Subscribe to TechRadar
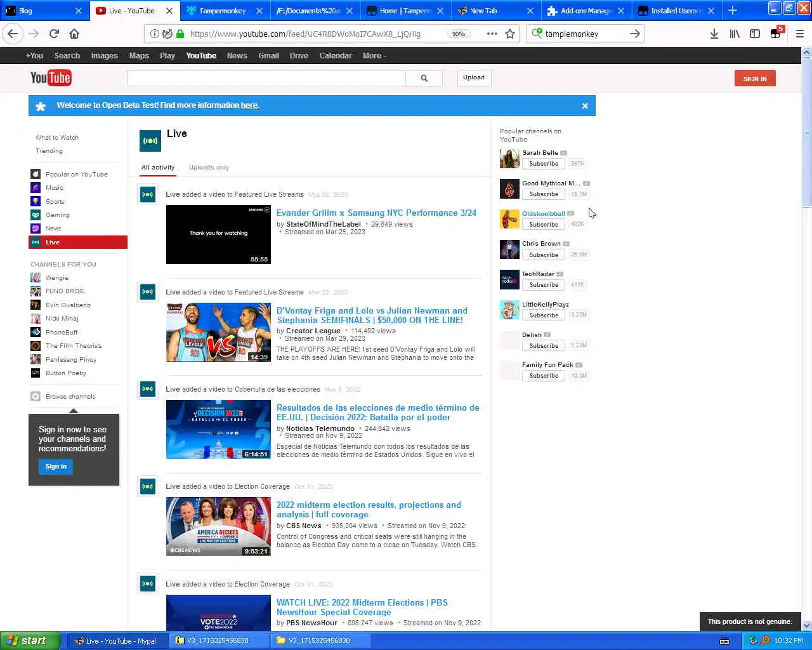 [x=544, y=285]
